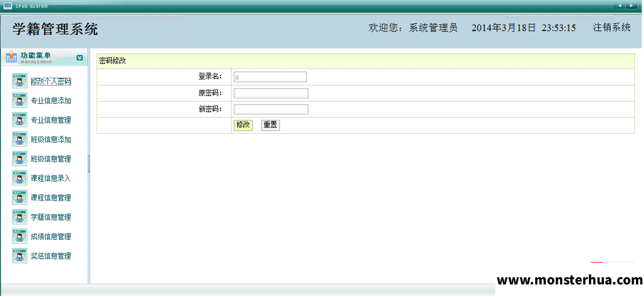Click the icon beside 课程信息录入
Image resolution: width=644 pixels, height=297 pixels.
click(19, 178)
